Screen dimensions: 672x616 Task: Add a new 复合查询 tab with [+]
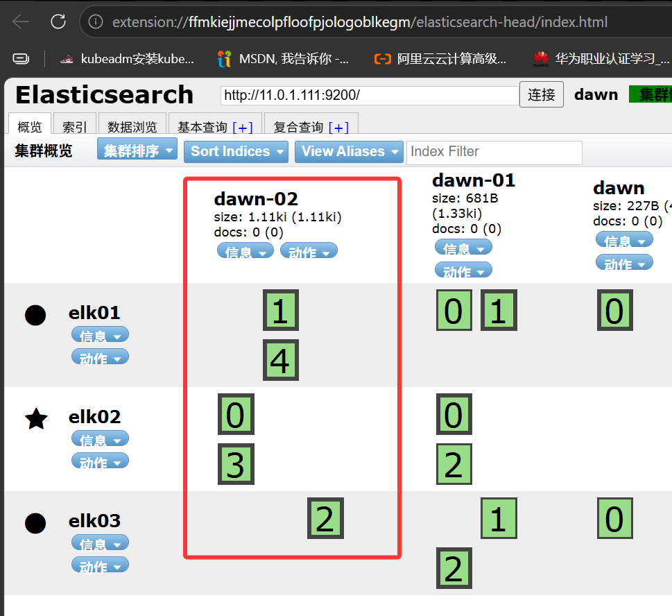click(338, 128)
